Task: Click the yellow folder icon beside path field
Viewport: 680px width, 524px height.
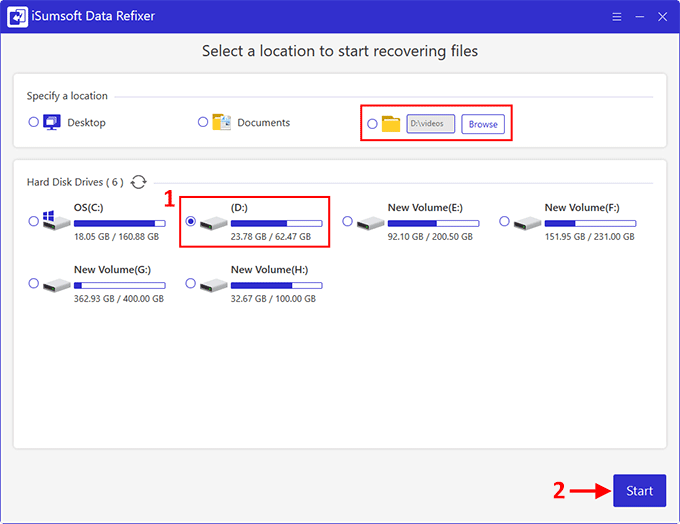Action: click(391, 124)
